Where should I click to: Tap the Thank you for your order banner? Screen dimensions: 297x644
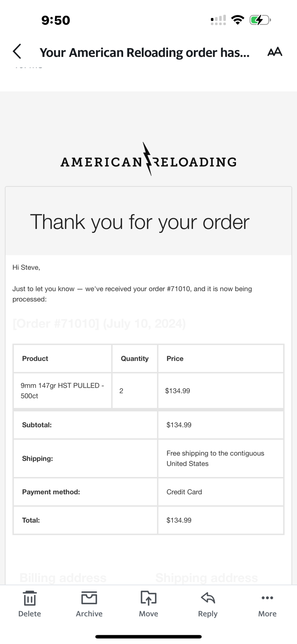(148, 221)
